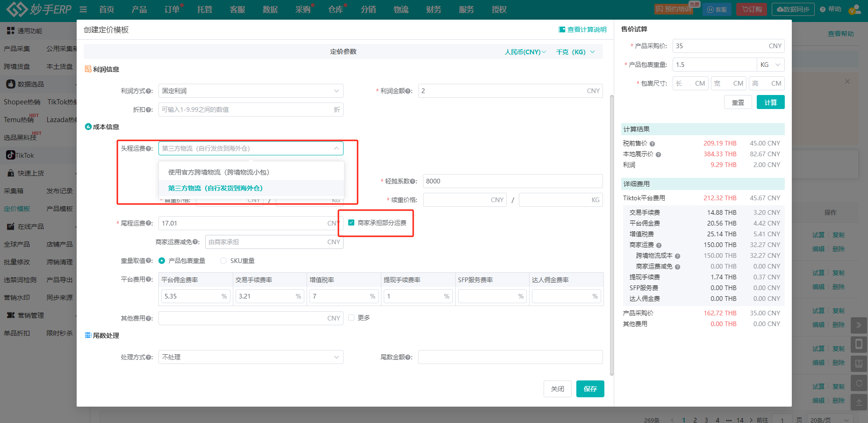Image resolution: width=868 pixels, height=423 pixels.
Task: Click the hamburger menu icon beside the logo
Action: click(x=83, y=9)
